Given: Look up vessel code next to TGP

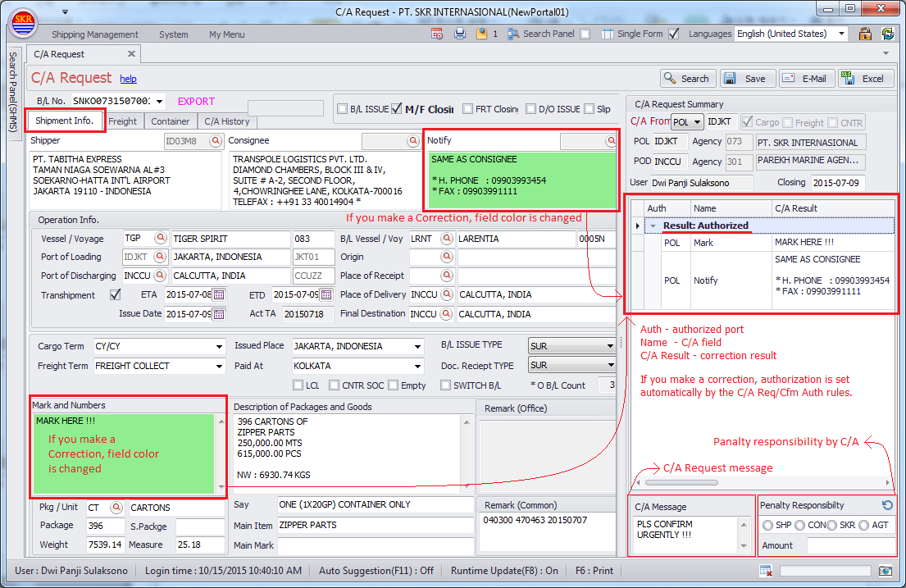Looking at the screenshot, I should click(x=161, y=238).
